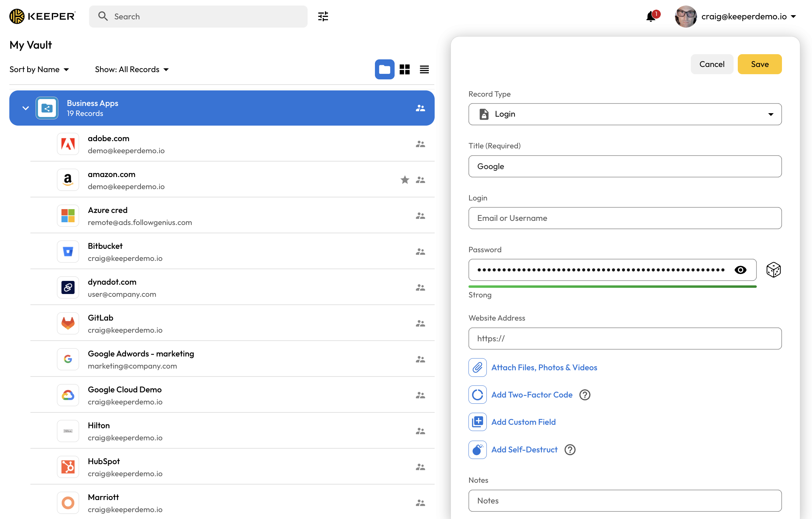Open the Record Type Login dropdown
This screenshot has height=519, width=812.
[x=625, y=114]
